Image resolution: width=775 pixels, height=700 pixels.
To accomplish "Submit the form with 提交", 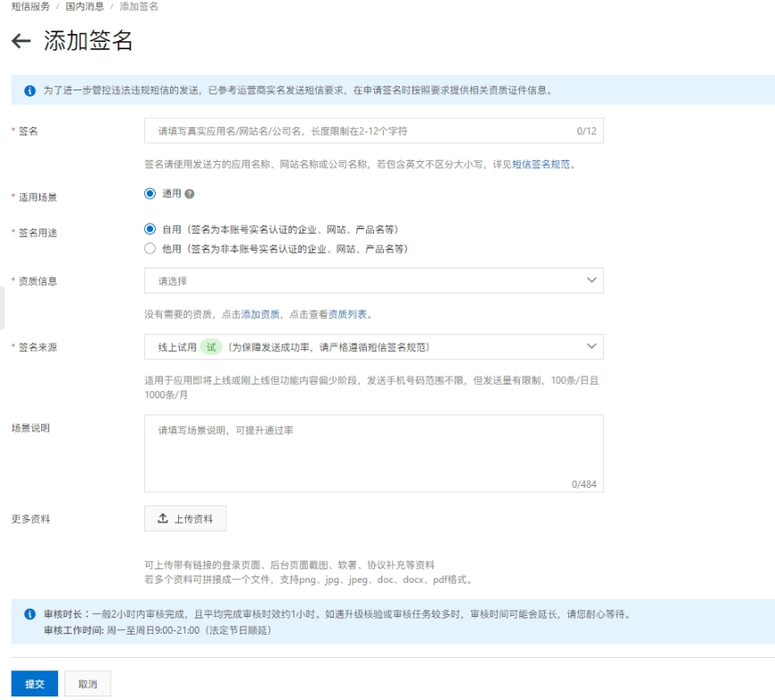I will point(35,684).
